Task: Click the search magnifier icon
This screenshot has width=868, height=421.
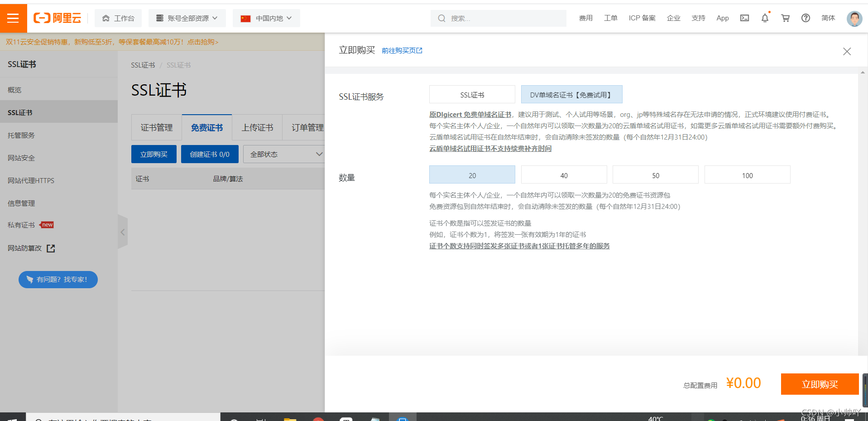Action: tap(441, 19)
